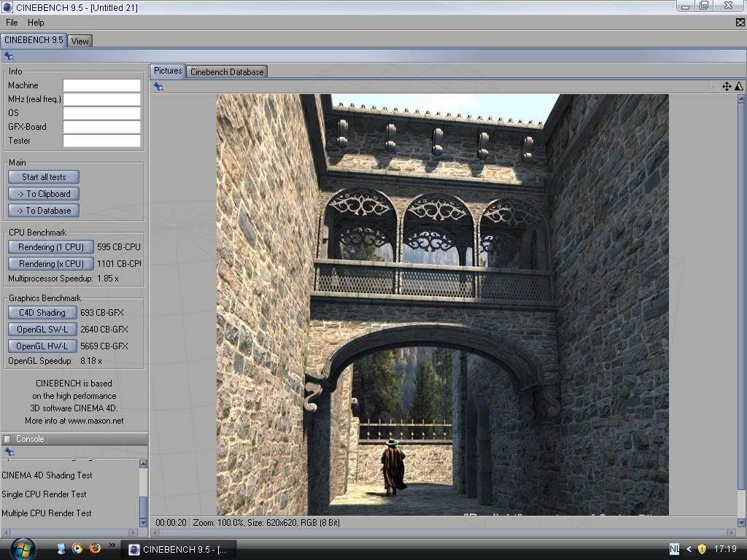This screenshot has height=560, width=747.
Task: Click the Machine input field
Action: [102, 85]
